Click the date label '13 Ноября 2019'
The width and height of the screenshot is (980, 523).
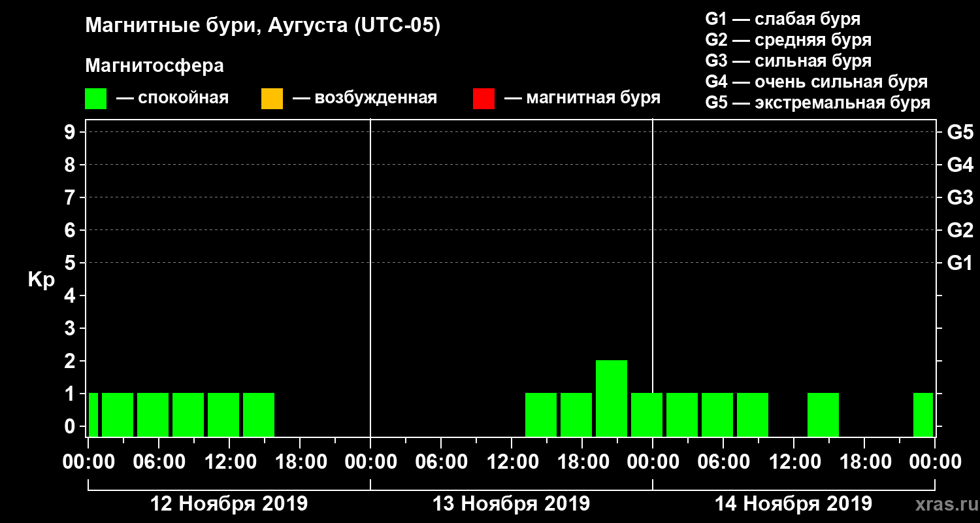pos(511,504)
